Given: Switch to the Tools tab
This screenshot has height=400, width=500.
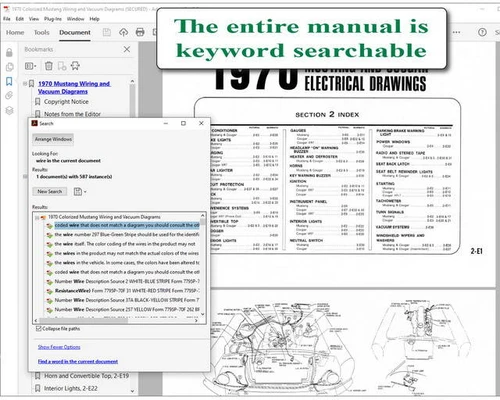Looking at the screenshot, I should tap(42, 32).
